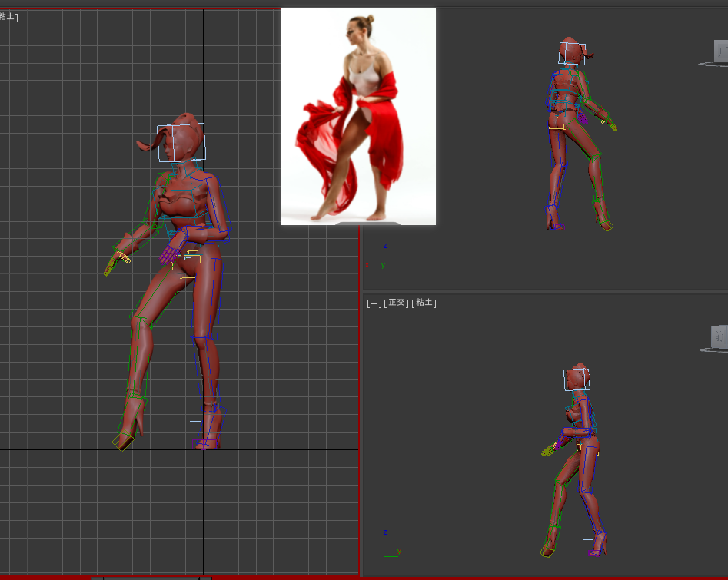The width and height of the screenshot is (728, 580).
Task: Click the 前 face of the bottom-right ViewCube
Action: tap(719, 336)
